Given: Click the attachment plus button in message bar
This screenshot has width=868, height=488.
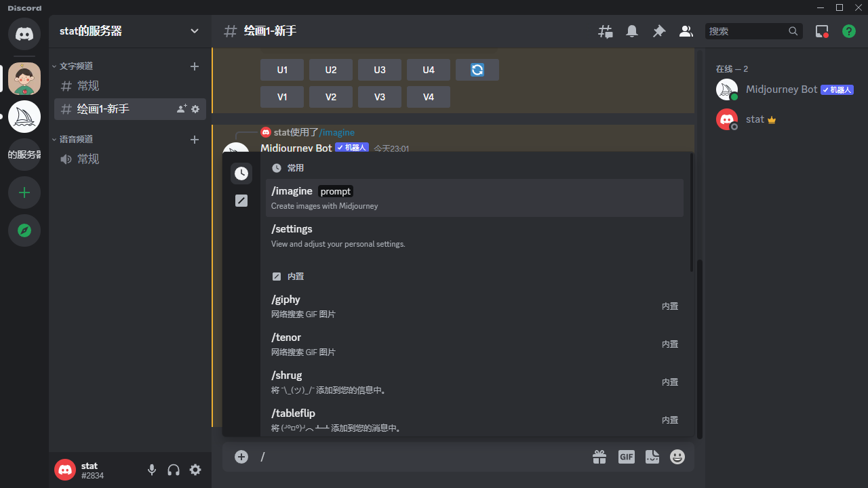Looking at the screenshot, I should point(241,457).
